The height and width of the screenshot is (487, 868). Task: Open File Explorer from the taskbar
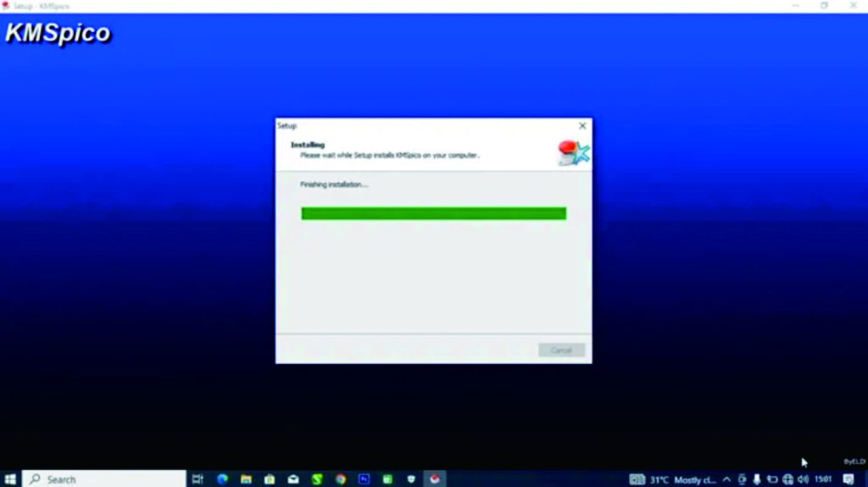coord(246,479)
